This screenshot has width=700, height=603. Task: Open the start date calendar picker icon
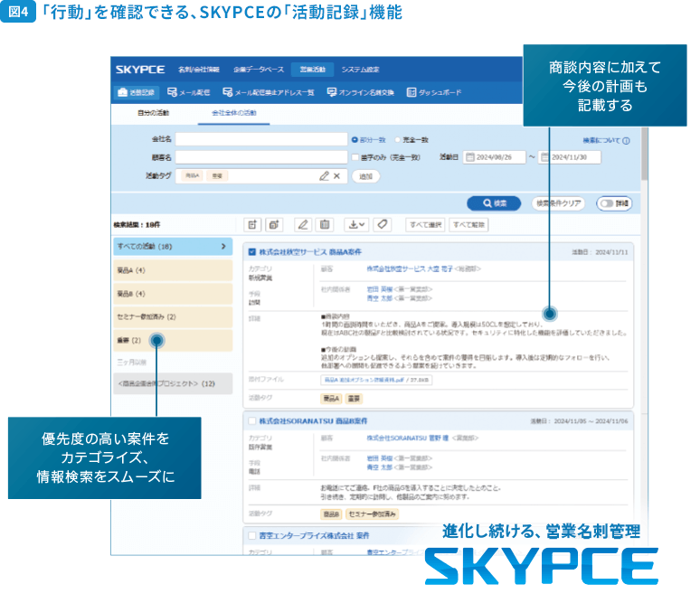[x=470, y=157]
